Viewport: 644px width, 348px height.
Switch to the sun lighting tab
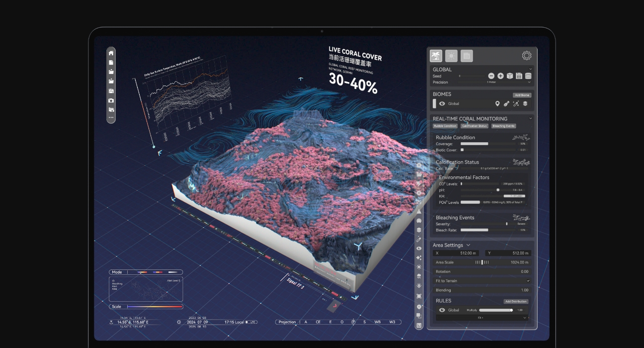tap(451, 56)
